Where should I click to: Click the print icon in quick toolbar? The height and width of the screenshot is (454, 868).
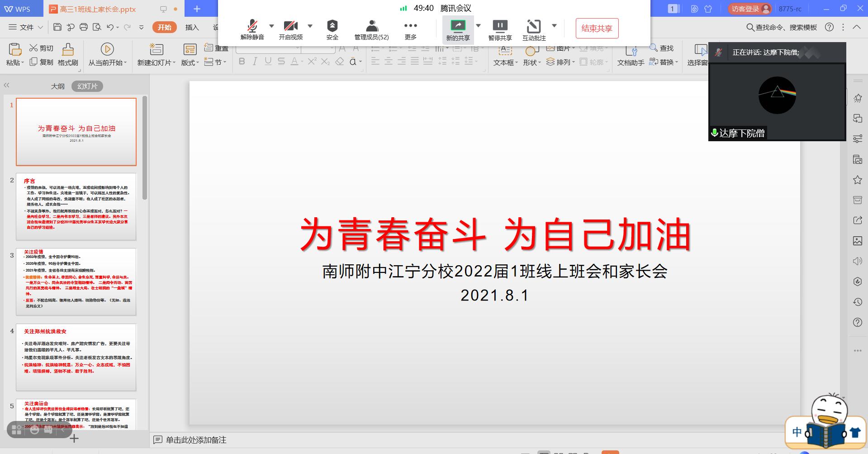(84, 27)
